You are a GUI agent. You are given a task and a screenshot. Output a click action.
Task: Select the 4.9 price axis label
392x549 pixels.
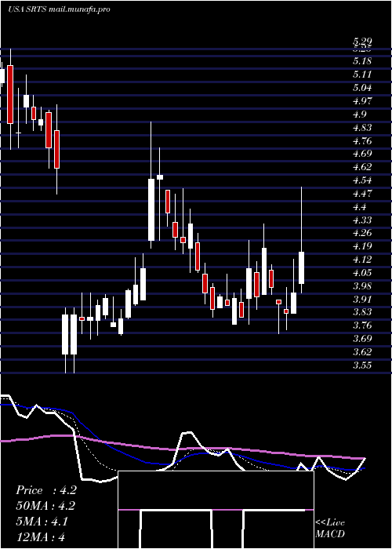(359, 115)
